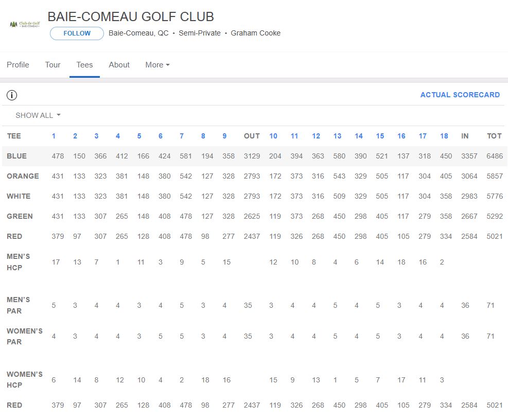Click the Baie-Comeau, QC location text
The height and width of the screenshot is (420, 508).
tap(138, 33)
